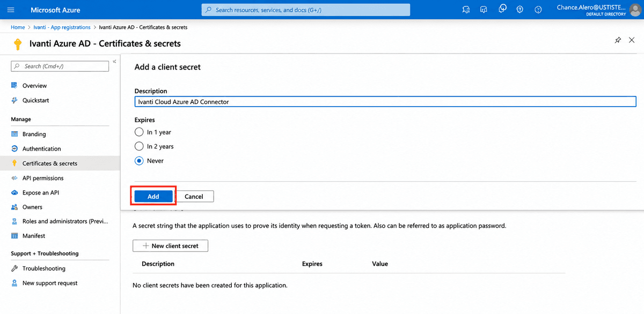Image resolution: width=644 pixels, height=314 pixels.
Task: Click the yellow key icon in title
Action: click(x=18, y=44)
